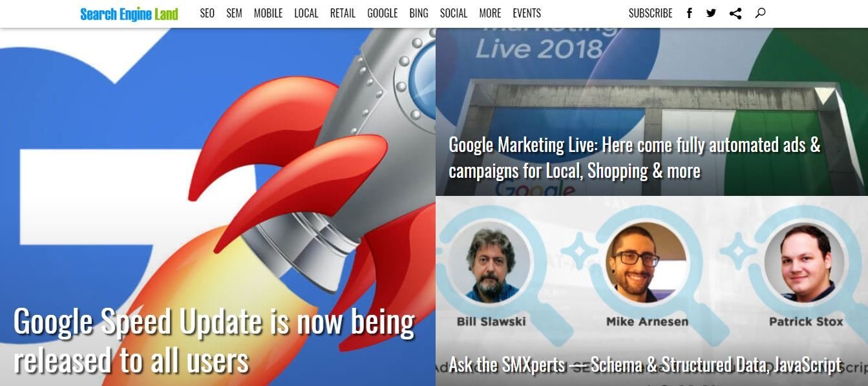Go to the SOCIAL section
Image resolution: width=868 pixels, height=386 pixels.
pyautogui.click(x=454, y=14)
